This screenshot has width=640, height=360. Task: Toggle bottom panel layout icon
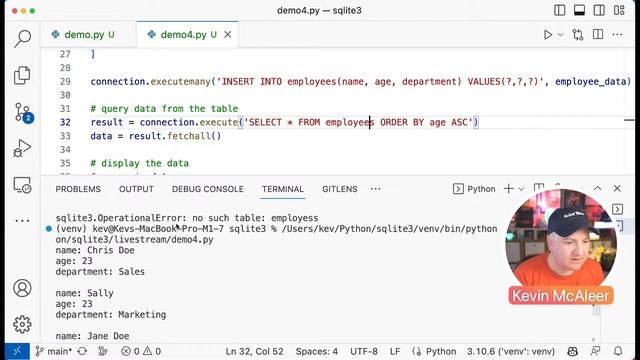[579, 10]
